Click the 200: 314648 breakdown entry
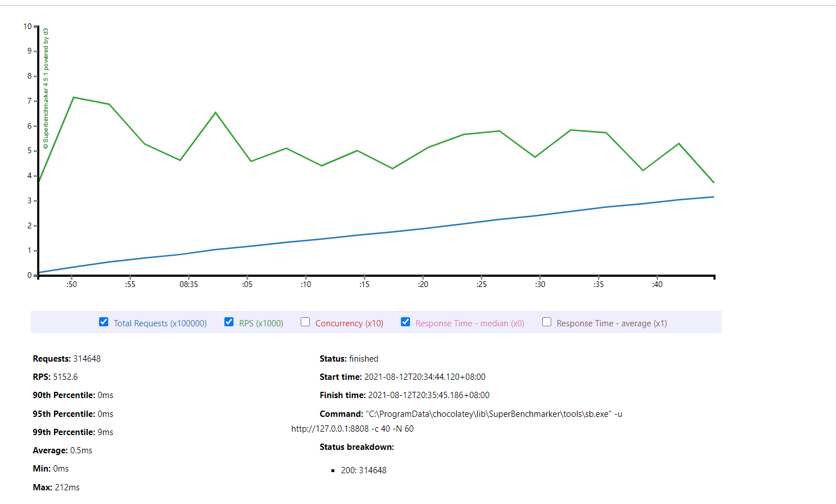The image size is (836, 504). click(x=364, y=470)
